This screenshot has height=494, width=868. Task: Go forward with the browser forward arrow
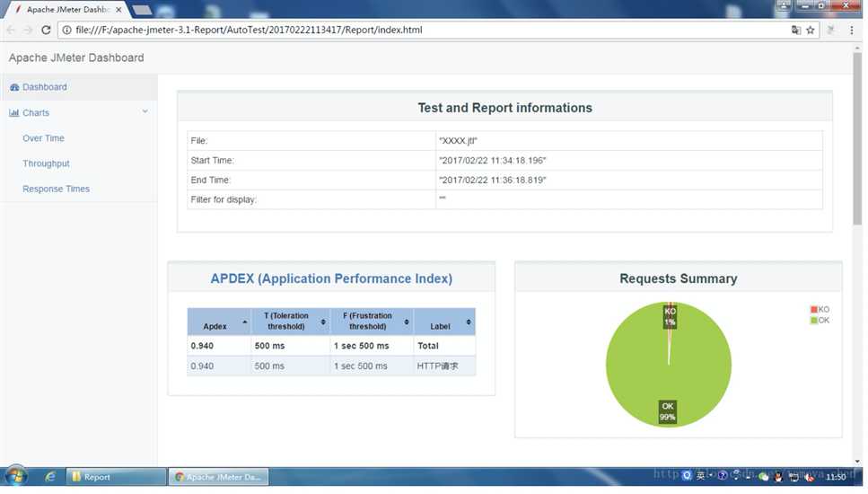(28, 30)
